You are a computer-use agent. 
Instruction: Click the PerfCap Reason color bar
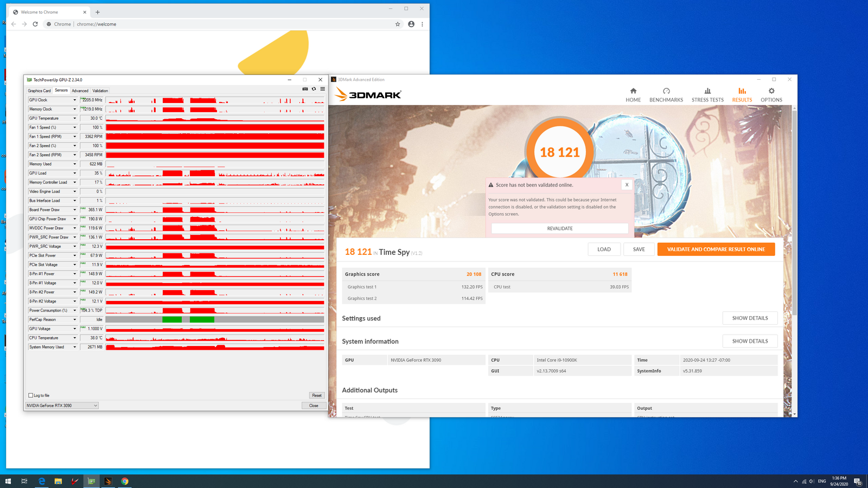click(215, 319)
